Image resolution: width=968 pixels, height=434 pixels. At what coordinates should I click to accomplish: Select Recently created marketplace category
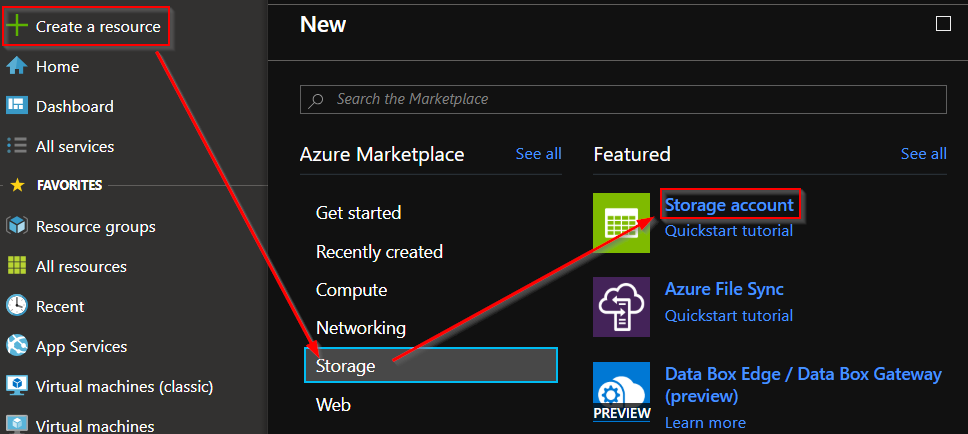pyautogui.click(x=379, y=252)
